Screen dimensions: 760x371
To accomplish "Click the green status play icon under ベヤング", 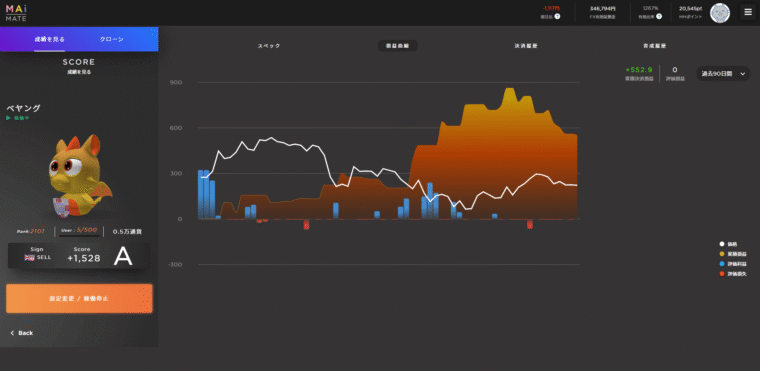I will (8, 118).
